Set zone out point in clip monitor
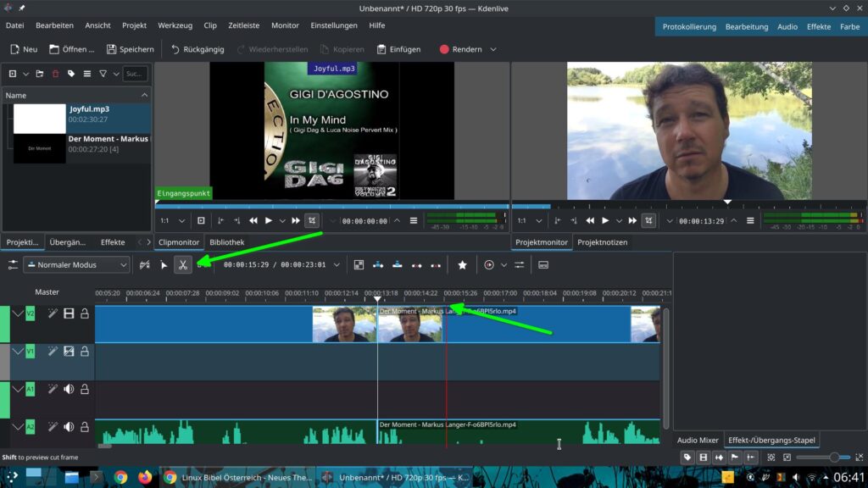This screenshot has height=488, width=868. coord(237,221)
